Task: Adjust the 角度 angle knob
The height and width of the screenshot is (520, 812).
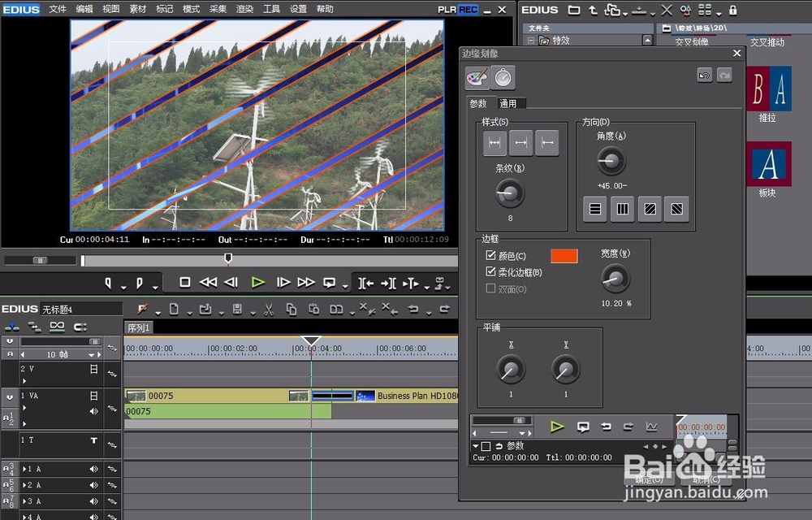Action: click(611, 161)
